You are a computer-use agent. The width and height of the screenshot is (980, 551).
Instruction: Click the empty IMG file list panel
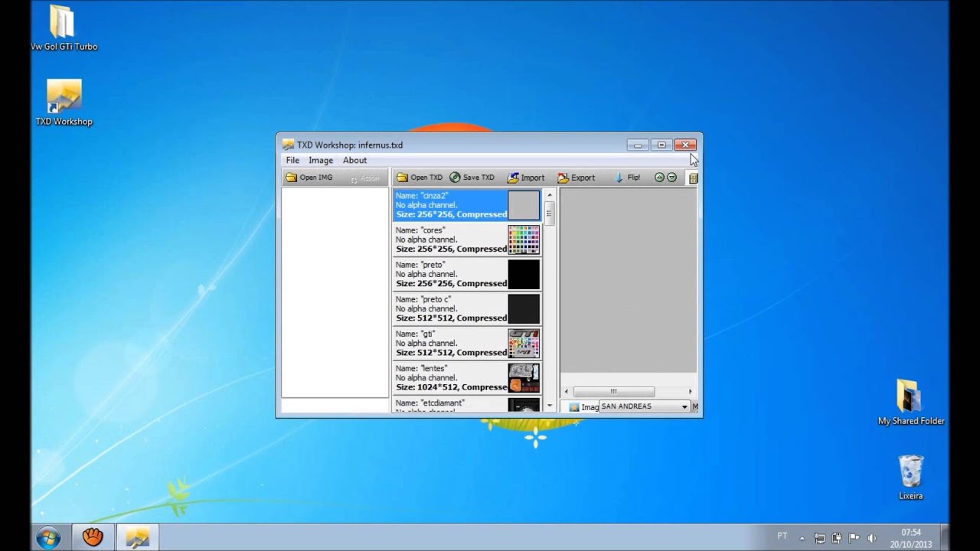click(335, 292)
